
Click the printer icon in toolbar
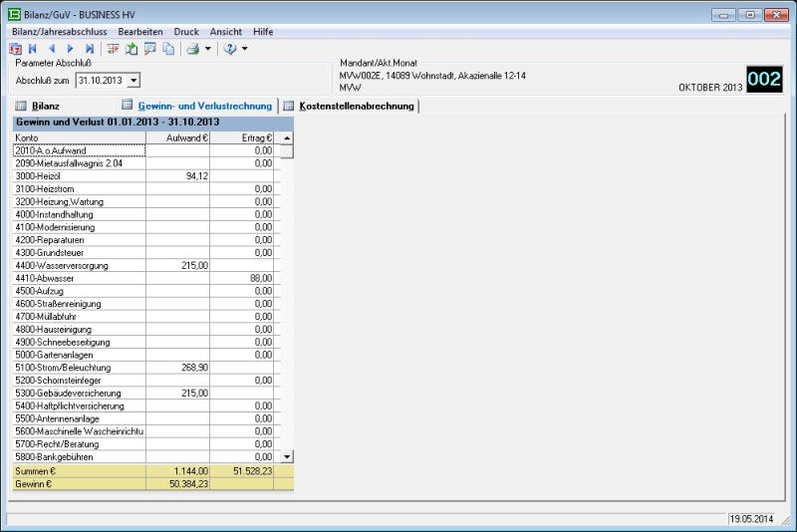(193, 48)
